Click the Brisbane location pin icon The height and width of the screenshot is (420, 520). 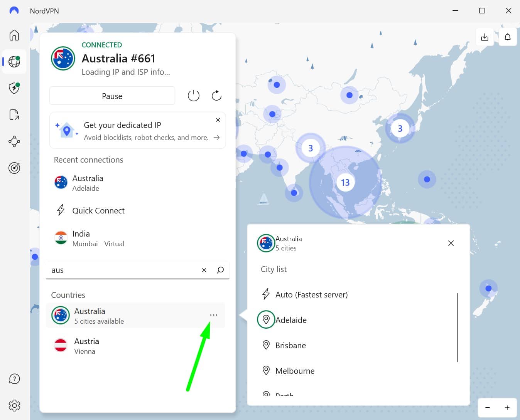266,345
